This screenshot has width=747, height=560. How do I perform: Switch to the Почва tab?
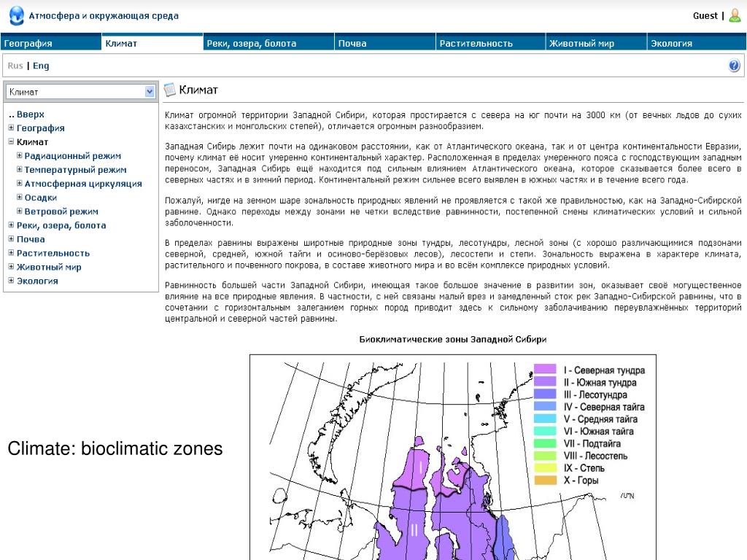click(352, 44)
